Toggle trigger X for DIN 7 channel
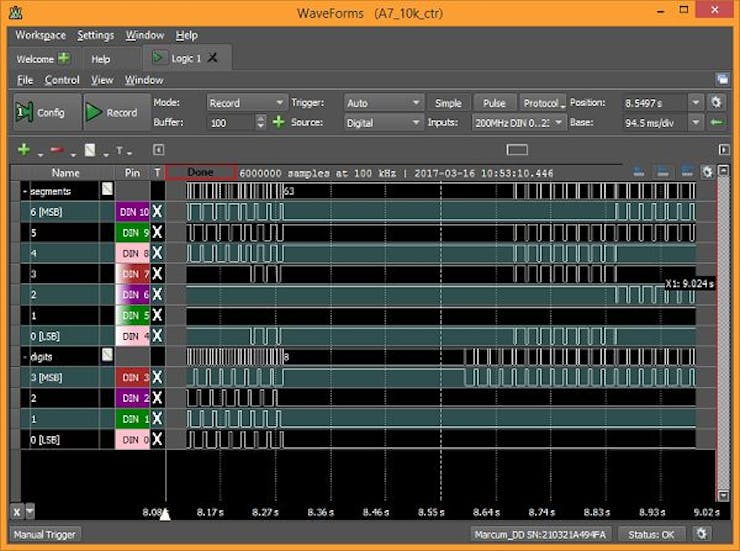The height and width of the screenshot is (551, 740). pyautogui.click(x=157, y=274)
